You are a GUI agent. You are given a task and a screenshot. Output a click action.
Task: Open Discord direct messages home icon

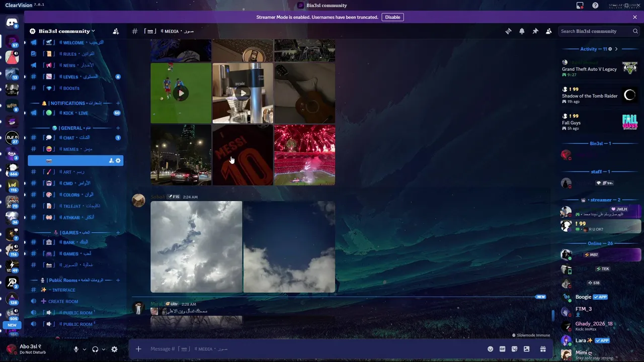point(12,22)
